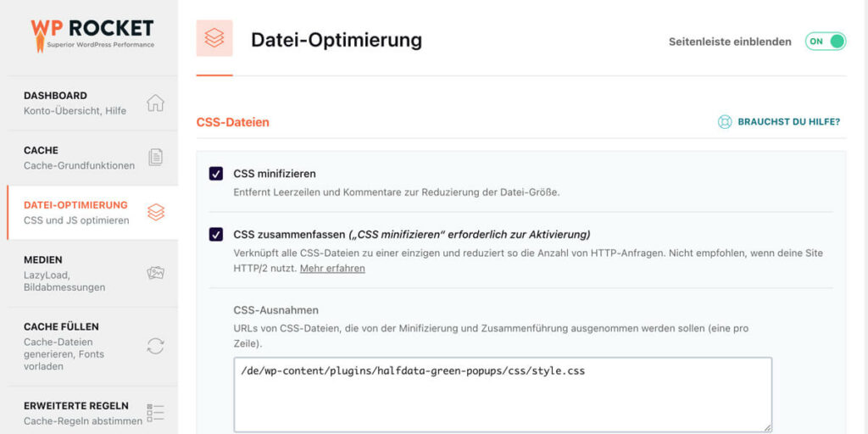Click the header layers icon beside Datei-Optimierung title
Screen dimensions: 868x434
[214, 37]
